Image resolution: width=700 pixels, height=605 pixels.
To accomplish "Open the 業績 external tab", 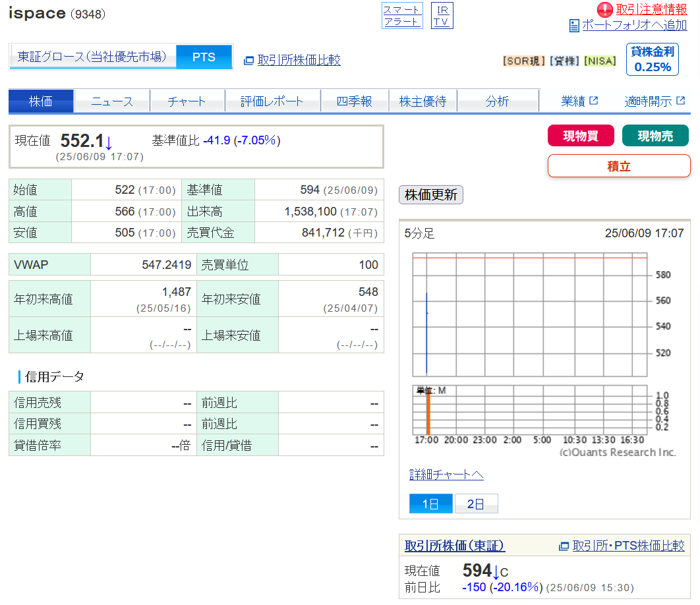I will (x=579, y=101).
